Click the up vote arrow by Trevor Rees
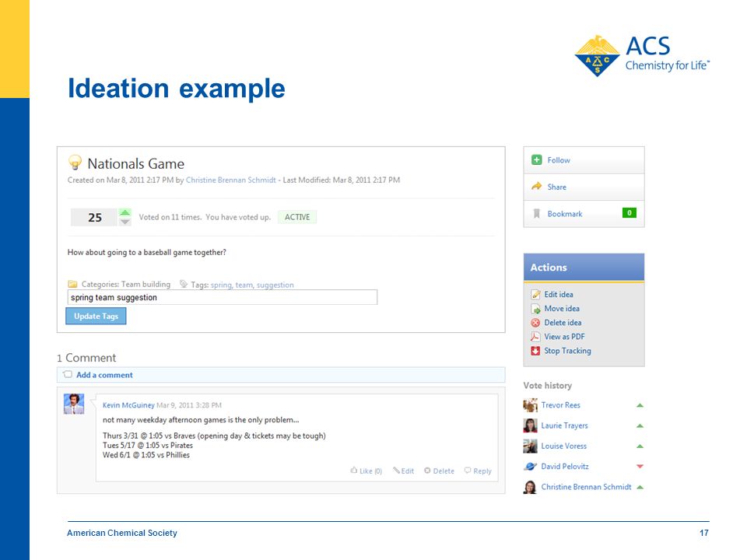The width and height of the screenshot is (747, 560). click(640, 405)
